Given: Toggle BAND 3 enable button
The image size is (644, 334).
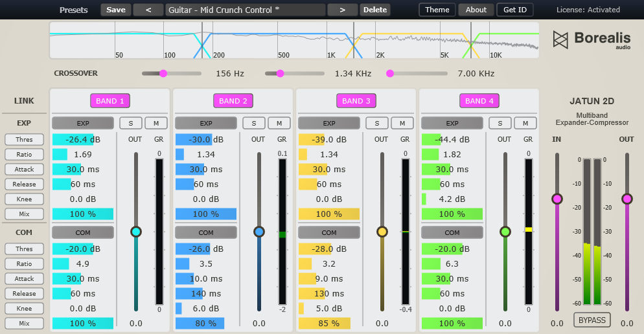Looking at the screenshot, I should click(356, 101).
